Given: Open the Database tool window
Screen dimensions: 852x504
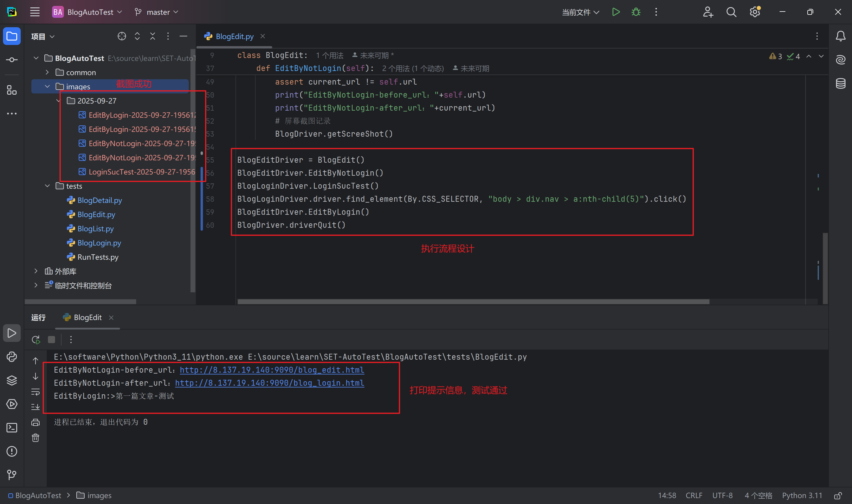Looking at the screenshot, I should tap(840, 83).
